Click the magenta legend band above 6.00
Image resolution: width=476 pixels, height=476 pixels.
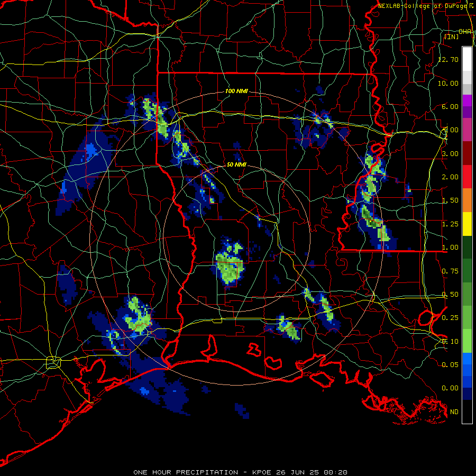(x=467, y=100)
